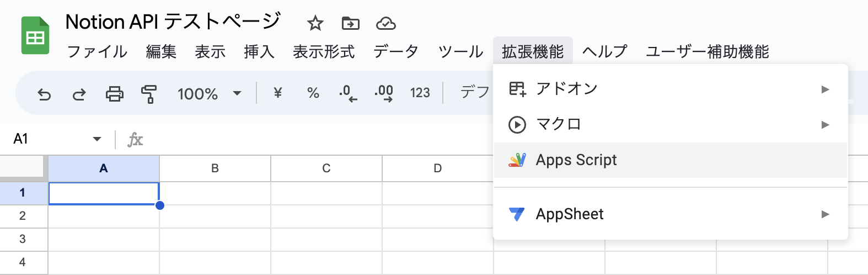The height and width of the screenshot is (275, 868).
Task: Select row 3 header
Action: click(24, 239)
